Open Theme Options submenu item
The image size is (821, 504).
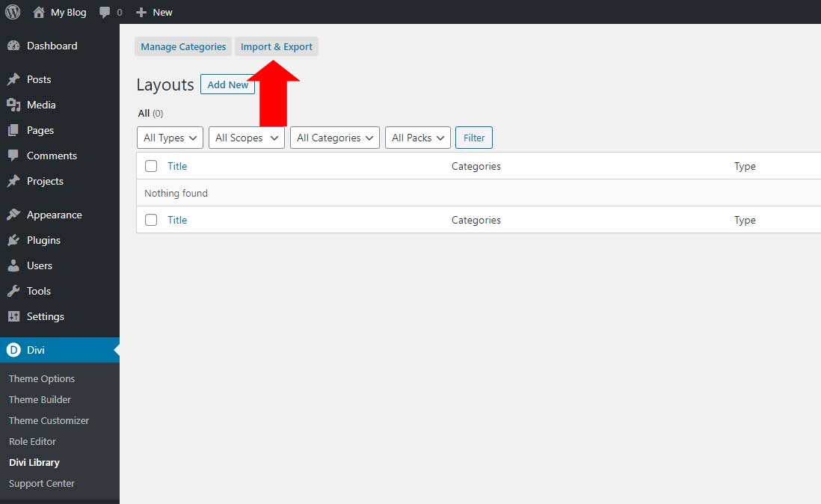click(x=42, y=378)
